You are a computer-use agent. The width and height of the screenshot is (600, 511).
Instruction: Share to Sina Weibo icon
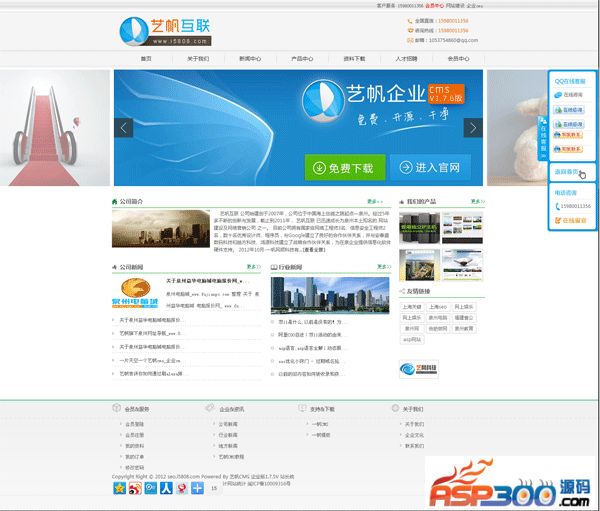point(135,488)
